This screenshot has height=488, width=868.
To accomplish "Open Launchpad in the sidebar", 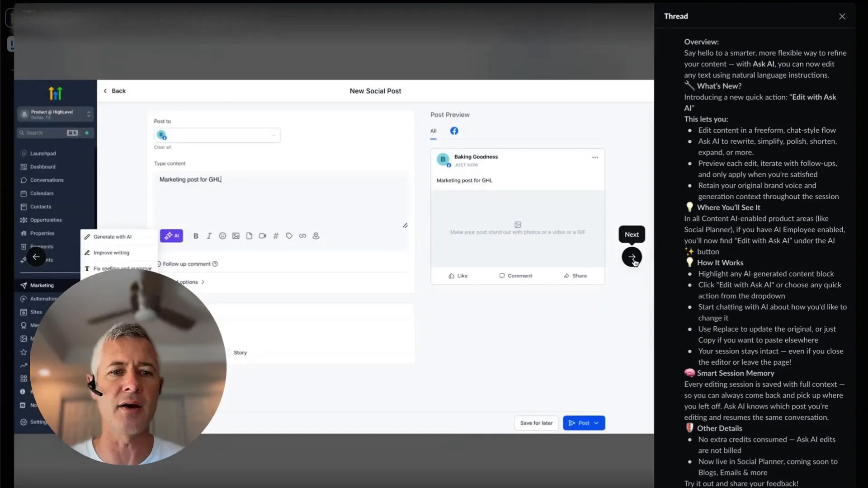I will pyautogui.click(x=43, y=154).
